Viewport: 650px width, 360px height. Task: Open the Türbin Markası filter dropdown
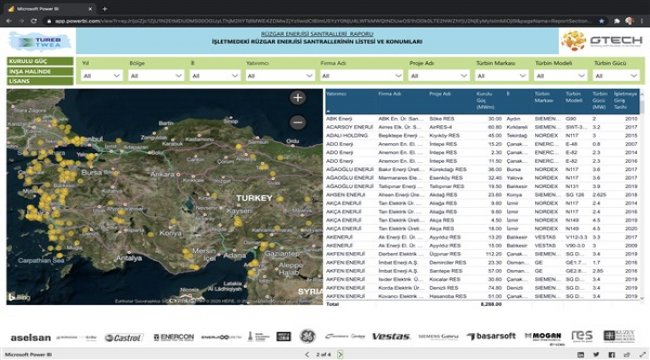(x=502, y=76)
